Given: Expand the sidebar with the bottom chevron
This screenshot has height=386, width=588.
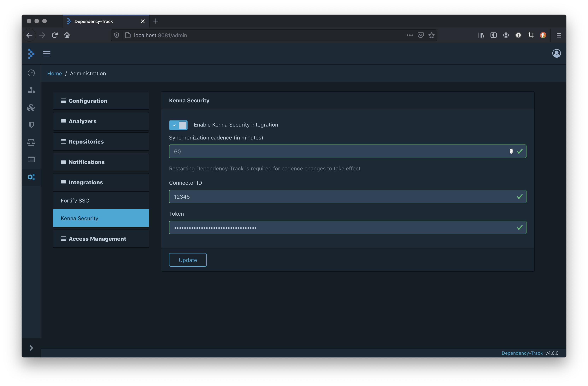Looking at the screenshot, I should tap(31, 348).
